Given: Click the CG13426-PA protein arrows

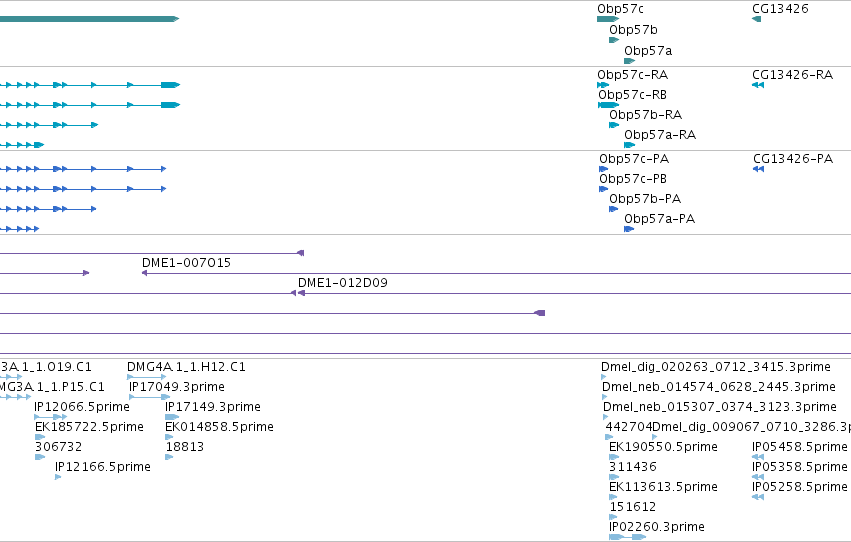Looking at the screenshot, I should coord(759,169).
